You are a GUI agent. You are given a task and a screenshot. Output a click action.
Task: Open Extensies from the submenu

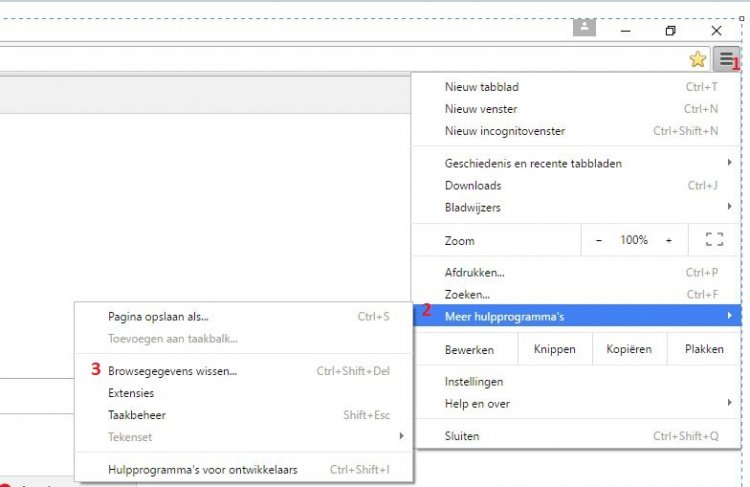coord(131,393)
